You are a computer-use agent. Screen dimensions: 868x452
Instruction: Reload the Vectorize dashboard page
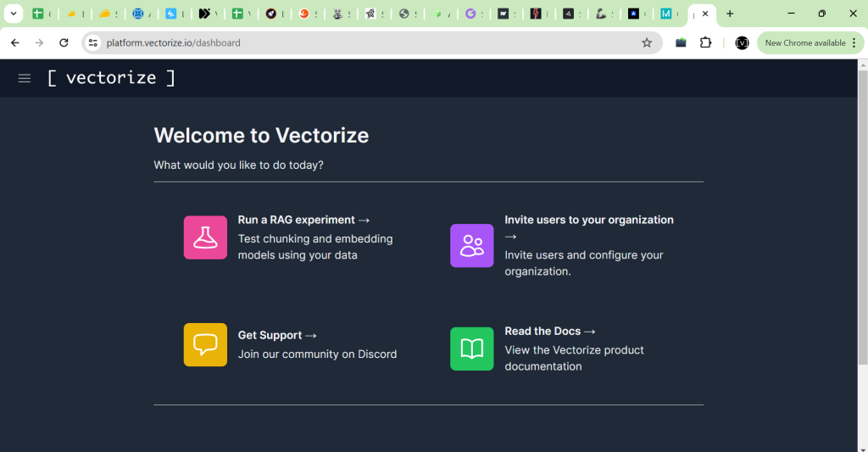(x=64, y=42)
